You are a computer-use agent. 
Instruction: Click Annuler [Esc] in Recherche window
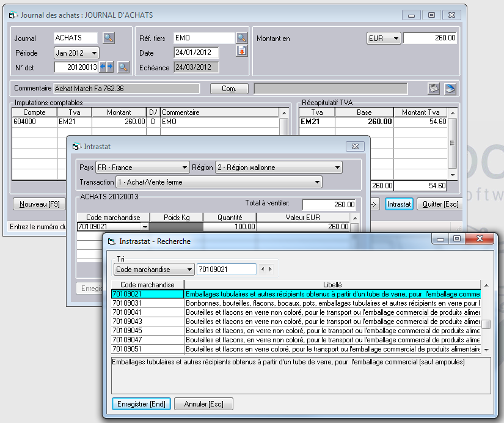(x=204, y=404)
